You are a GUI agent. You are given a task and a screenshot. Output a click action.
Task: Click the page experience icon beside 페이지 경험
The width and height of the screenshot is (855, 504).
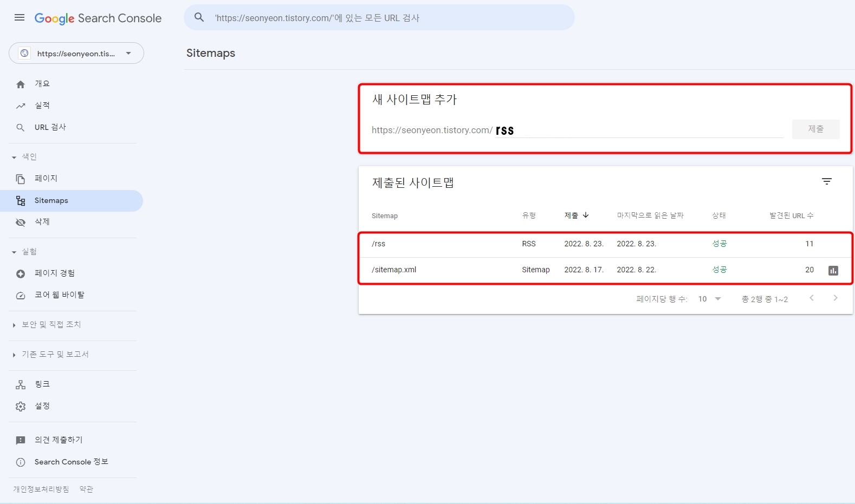21,274
